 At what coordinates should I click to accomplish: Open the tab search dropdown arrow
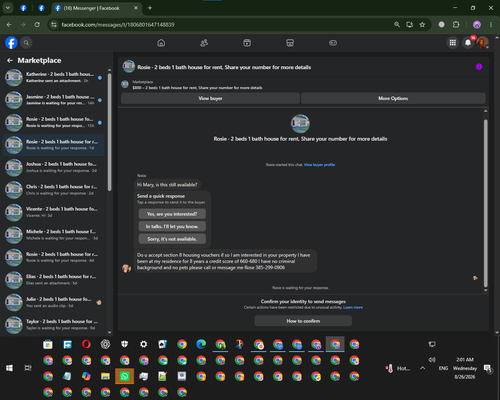[x=8, y=8]
